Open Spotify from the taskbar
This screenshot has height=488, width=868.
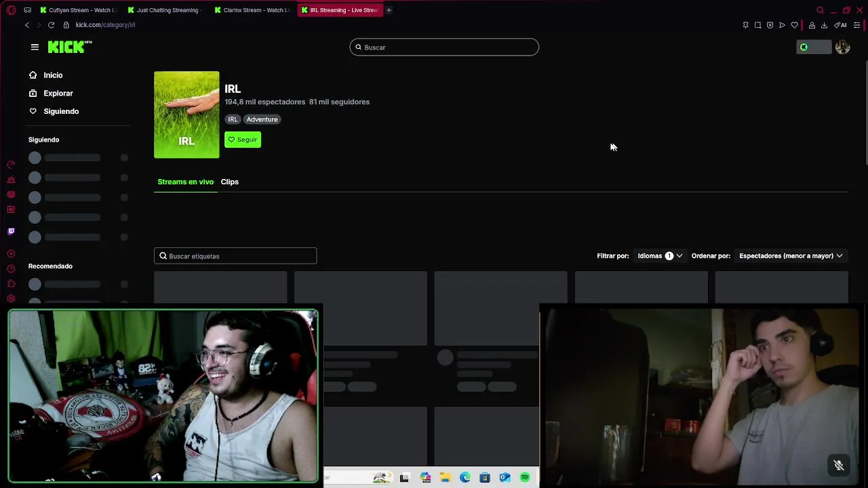[524, 478]
